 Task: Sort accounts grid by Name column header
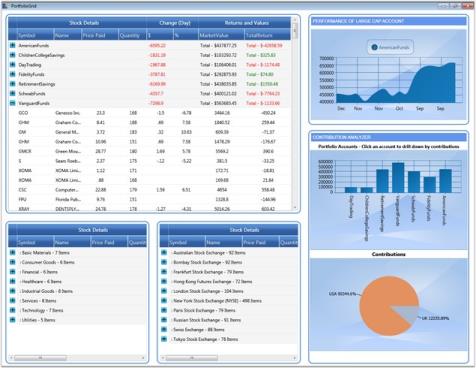68,35
